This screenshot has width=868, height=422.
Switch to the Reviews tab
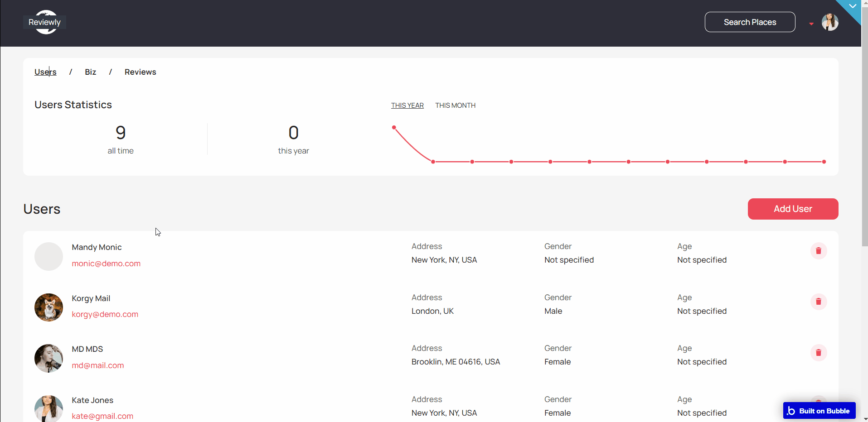pos(141,72)
